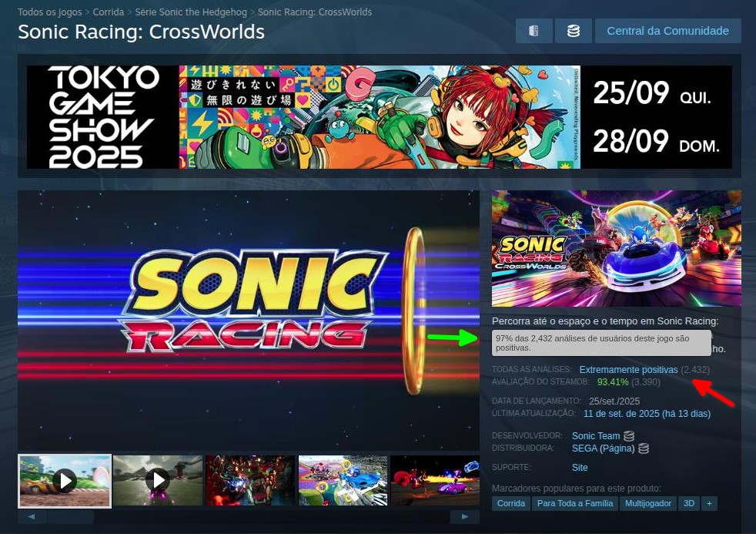Click the Sonic Racing CrossWorlds capsule image
Viewport: 756px width, 534px height.
click(x=617, y=248)
